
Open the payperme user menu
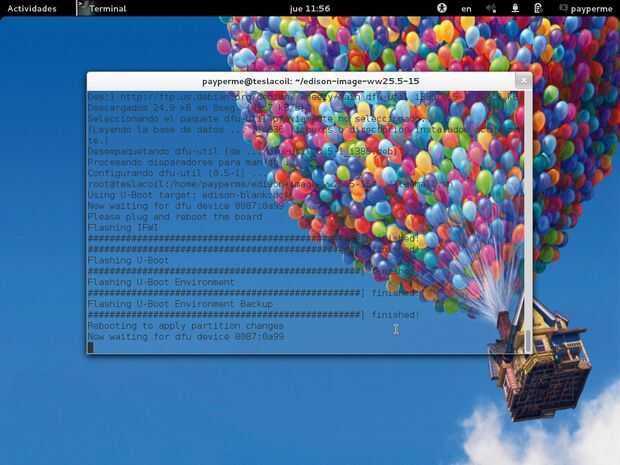pos(587,8)
